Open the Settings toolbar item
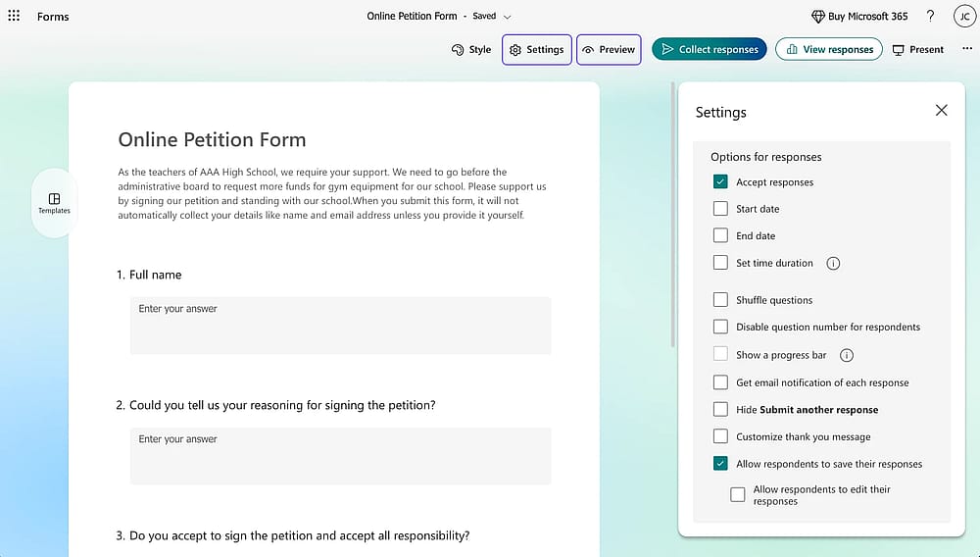 point(537,49)
